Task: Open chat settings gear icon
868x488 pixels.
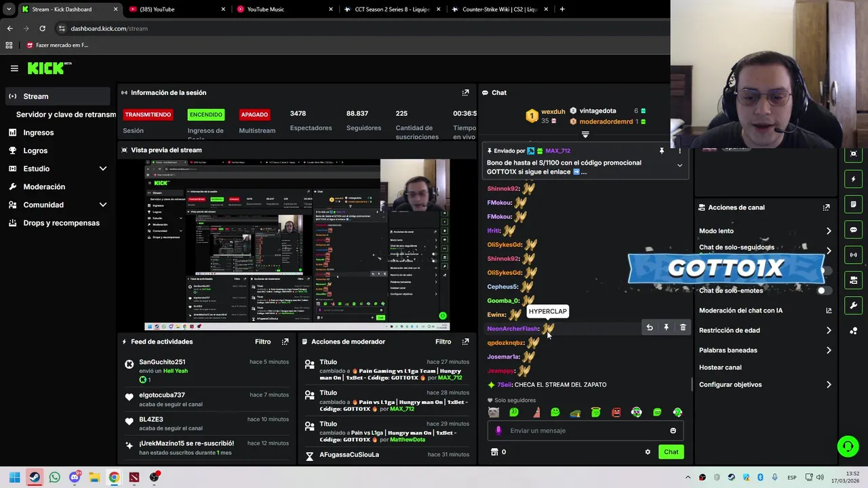Action: pos(648,452)
